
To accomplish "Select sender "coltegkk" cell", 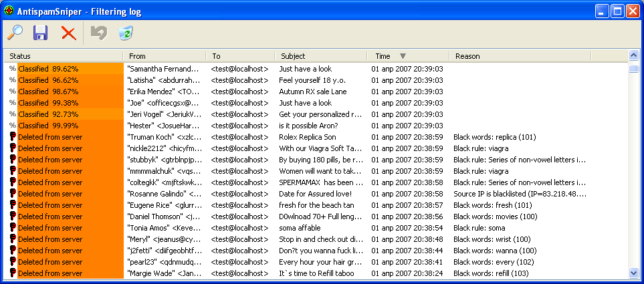I will click(x=165, y=182).
